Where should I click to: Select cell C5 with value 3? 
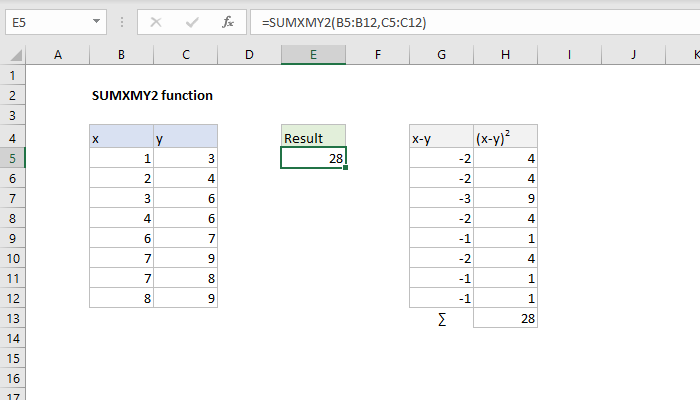pyautogui.click(x=186, y=158)
